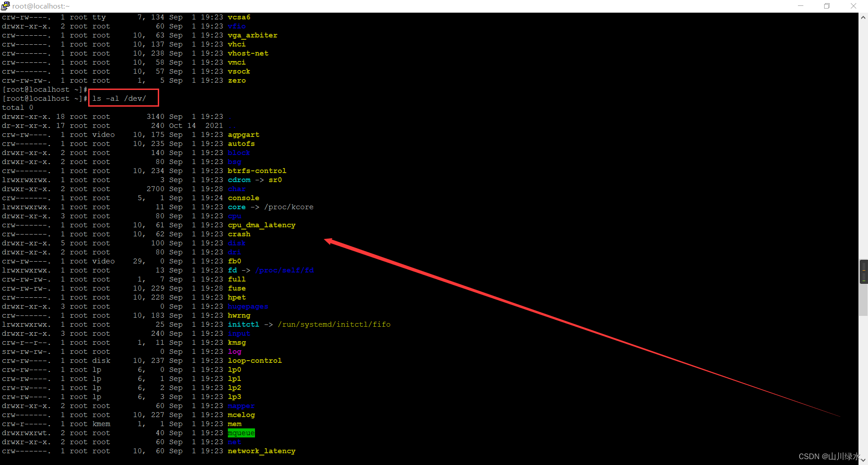Click the 'sr0' link target
Viewport: 868px width, 465px height.
(x=275, y=180)
